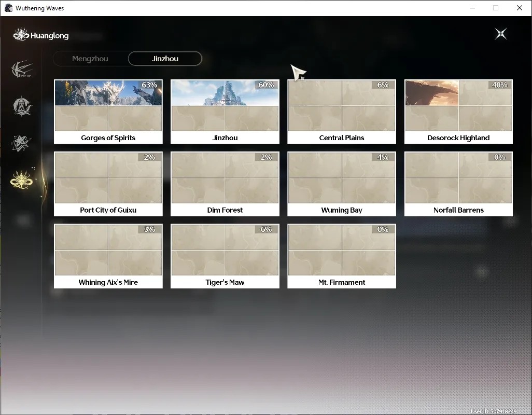Viewport: 532px width, 415px height.
Task: Open the Wuming Bay card
Action: pyautogui.click(x=342, y=184)
